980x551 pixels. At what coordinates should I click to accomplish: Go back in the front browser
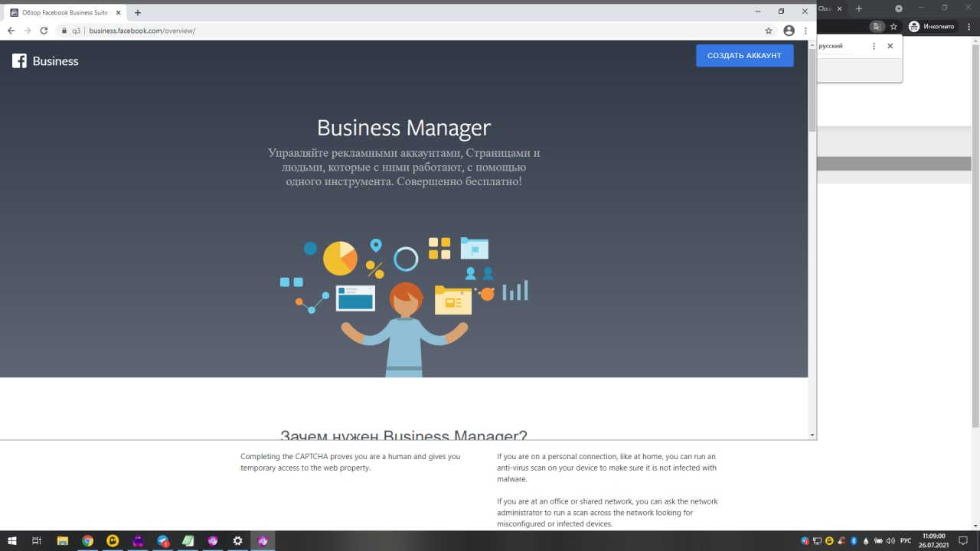pos(11,31)
